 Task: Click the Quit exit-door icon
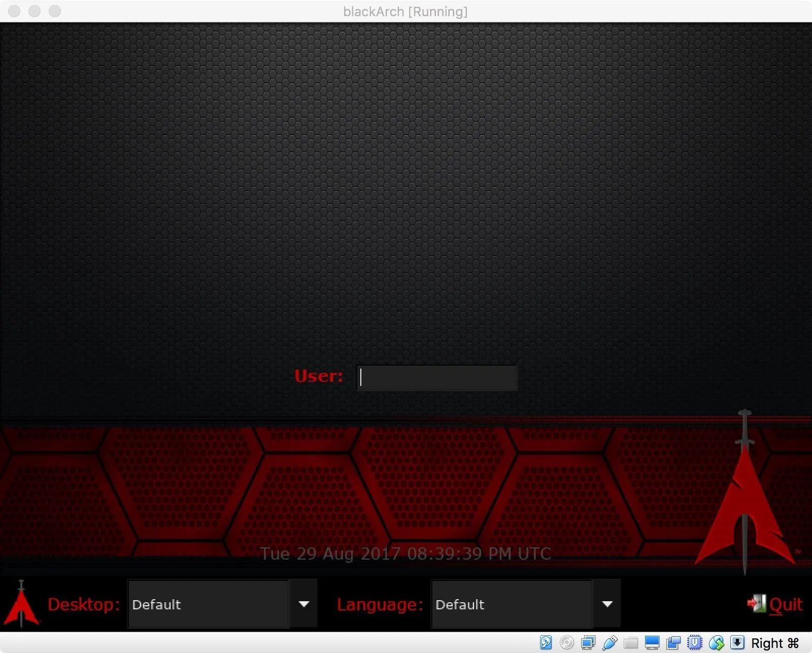(756, 603)
